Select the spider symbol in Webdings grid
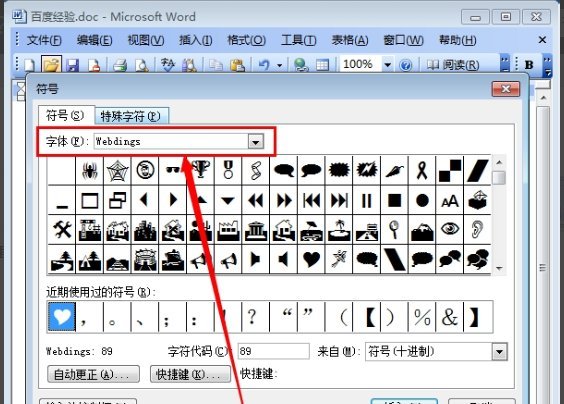The height and width of the screenshot is (404, 564). pyautogui.click(x=90, y=170)
